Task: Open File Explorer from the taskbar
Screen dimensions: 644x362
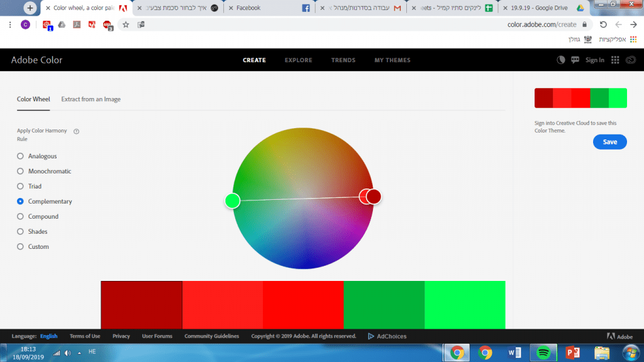Action: (602, 353)
